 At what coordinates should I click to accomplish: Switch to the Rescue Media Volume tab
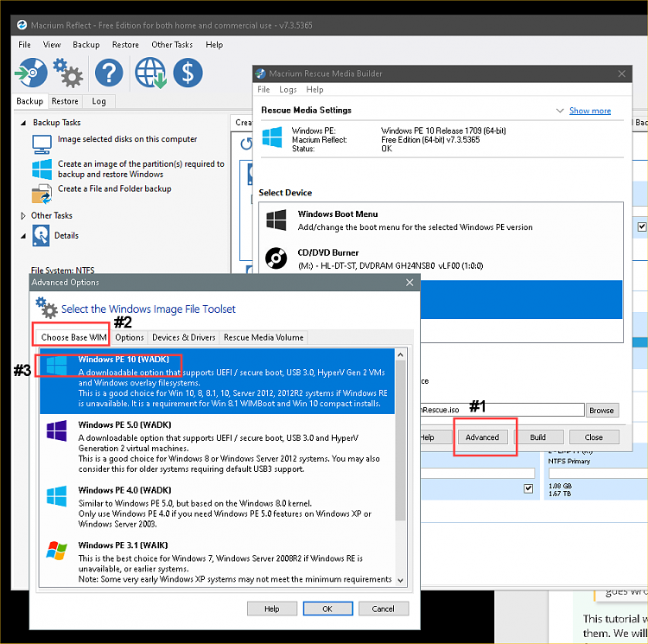tap(264, 337)
